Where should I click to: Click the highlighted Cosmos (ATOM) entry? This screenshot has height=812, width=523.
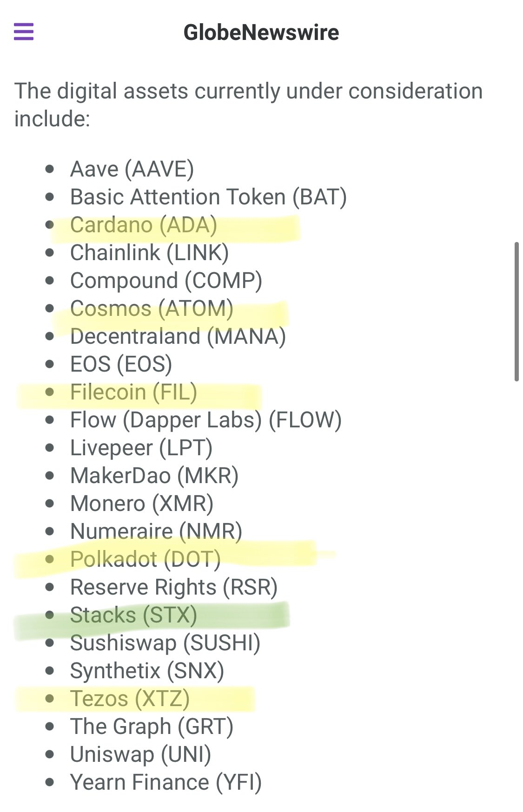152,308
